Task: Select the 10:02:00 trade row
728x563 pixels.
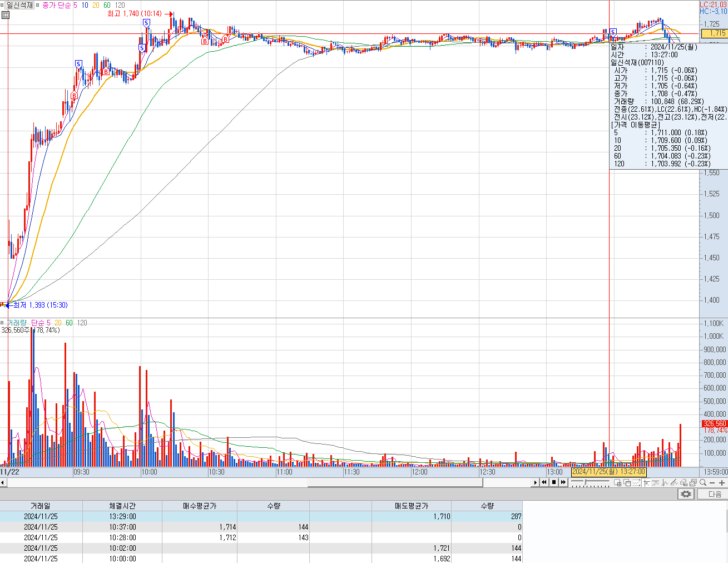Action: [x=261, y=548]
